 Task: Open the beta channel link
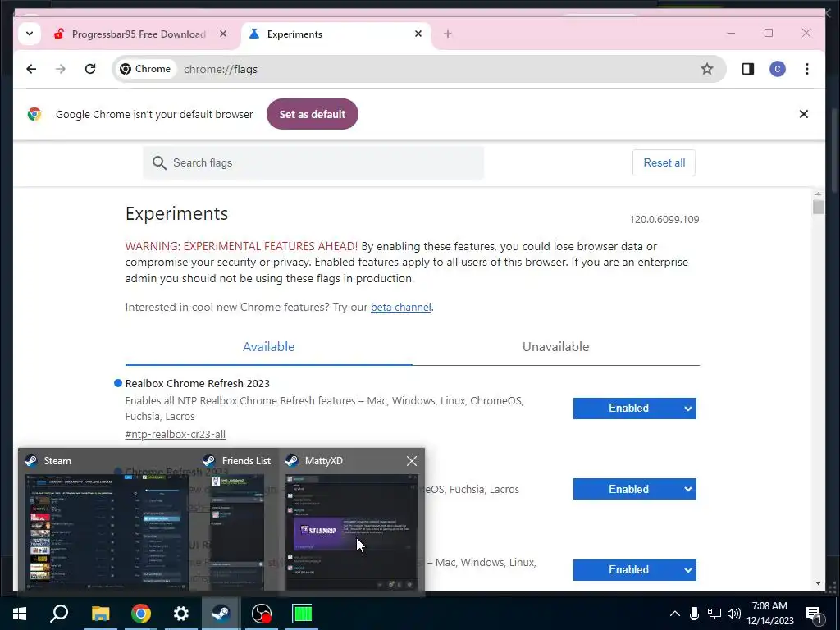[400, 307]
